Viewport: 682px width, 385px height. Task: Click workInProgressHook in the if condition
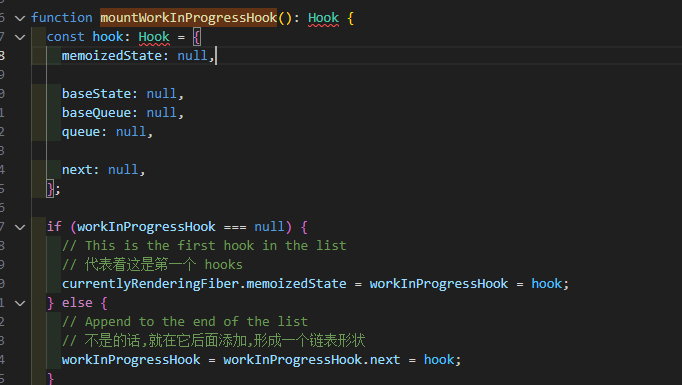(146, 227)
